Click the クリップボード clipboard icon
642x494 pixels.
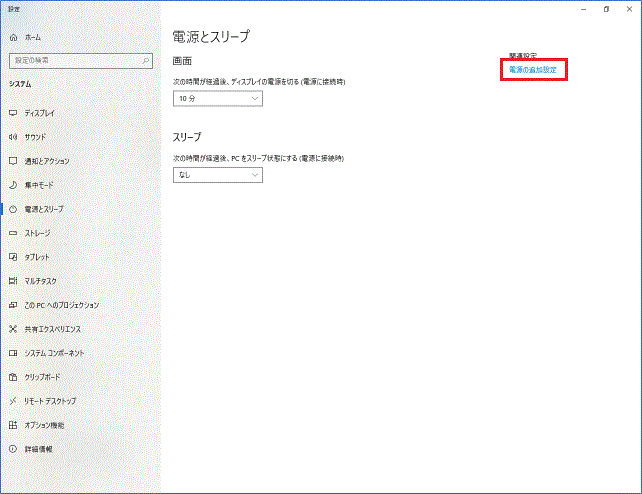tap(13, 377)
